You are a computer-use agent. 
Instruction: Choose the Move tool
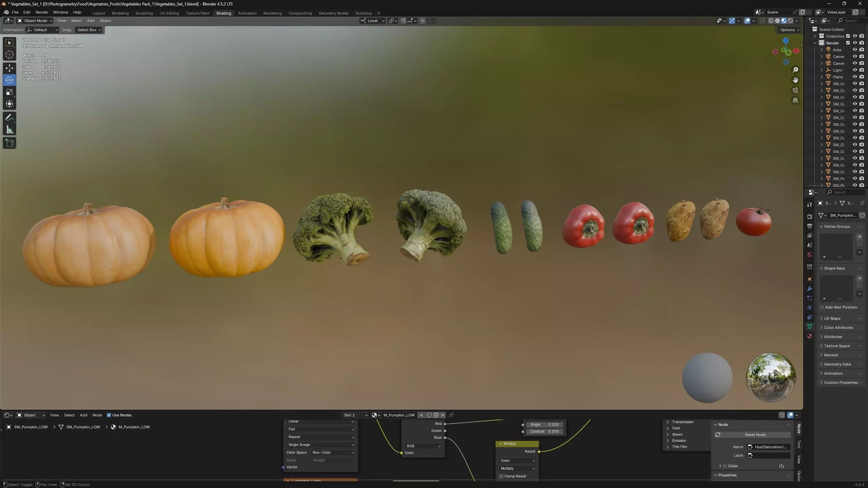9,68
